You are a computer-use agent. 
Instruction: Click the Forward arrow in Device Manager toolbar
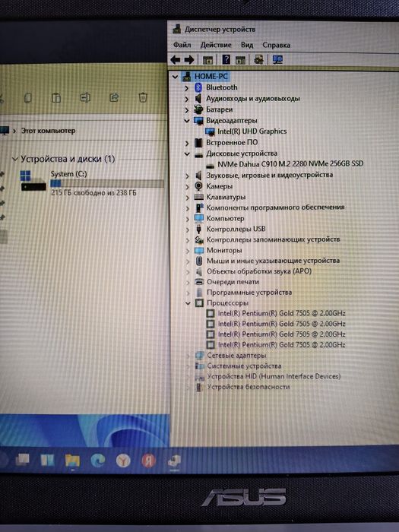(189, 60)
